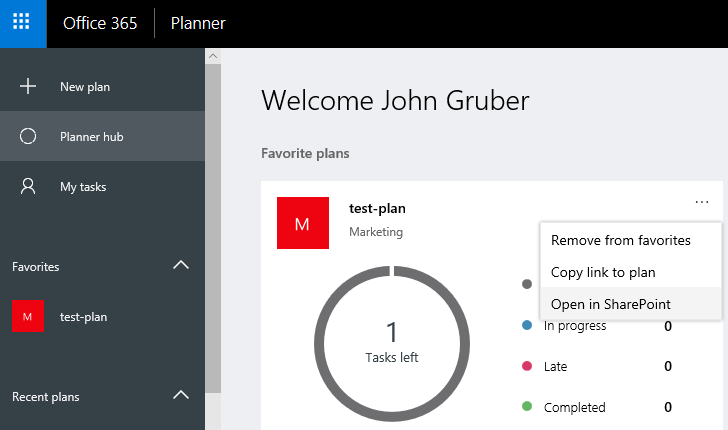The width and height of the screenshot is (728, 430).
Task: Click the Marketing label under test-plan
Action: point(376,232)
